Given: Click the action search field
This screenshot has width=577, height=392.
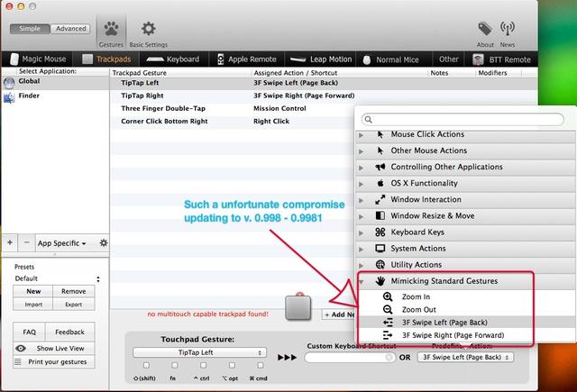Looking at the screenshot, I should [463, 119].
